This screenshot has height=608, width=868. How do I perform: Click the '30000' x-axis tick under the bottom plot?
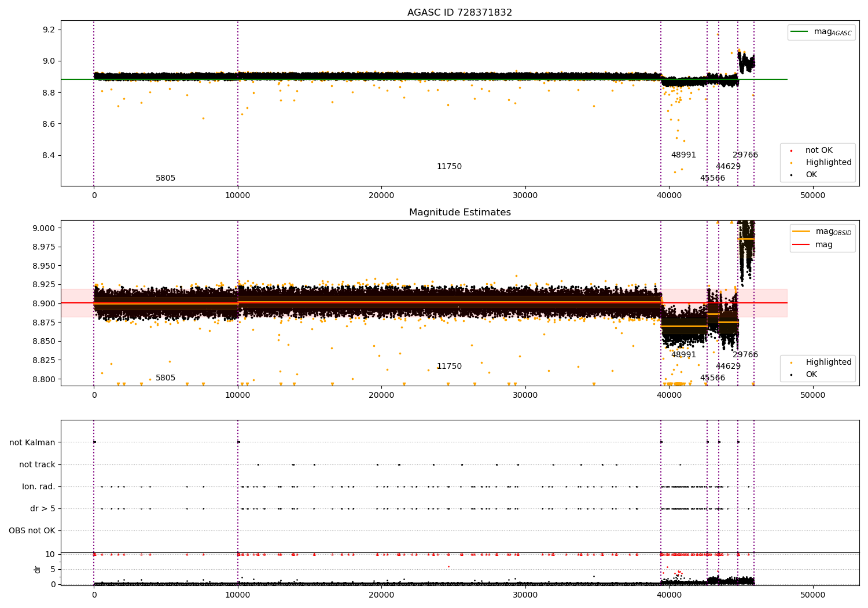525,595
